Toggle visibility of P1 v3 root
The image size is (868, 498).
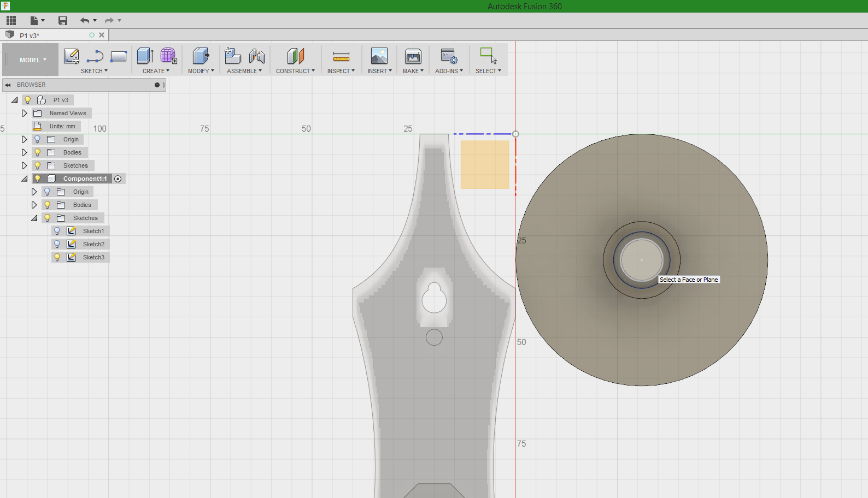pyautogui.click(x=28, y=100)
